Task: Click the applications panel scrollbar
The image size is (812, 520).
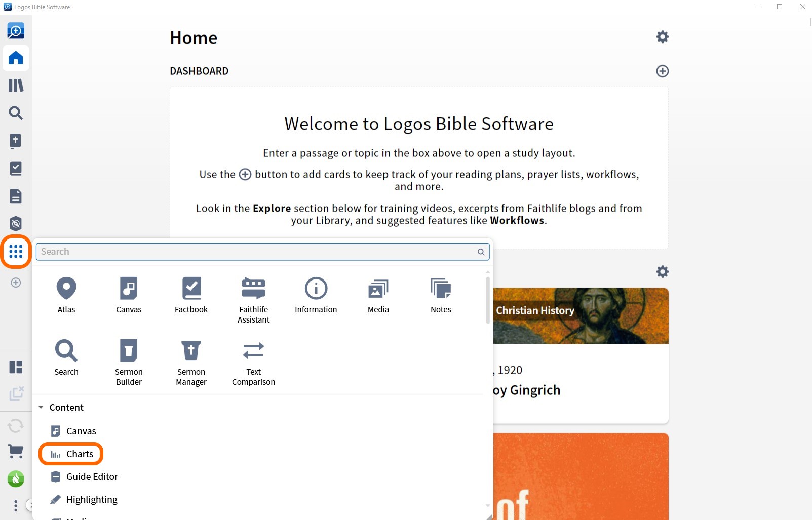Action: click(488, 300)
